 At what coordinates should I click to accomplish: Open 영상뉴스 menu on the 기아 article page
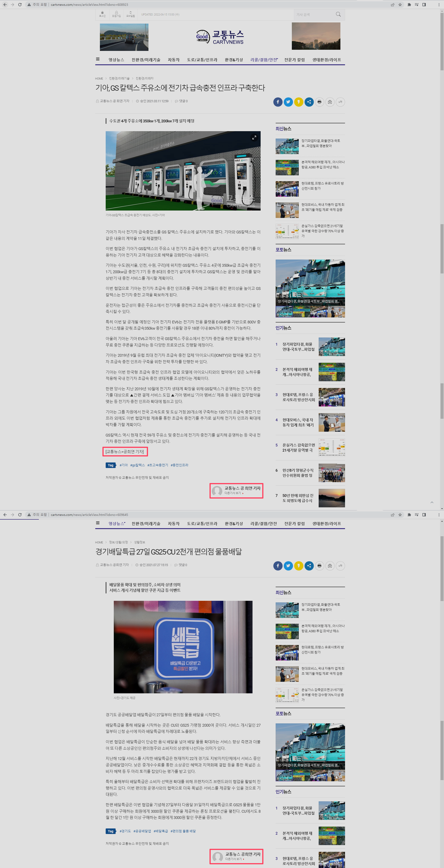point(116,60)
